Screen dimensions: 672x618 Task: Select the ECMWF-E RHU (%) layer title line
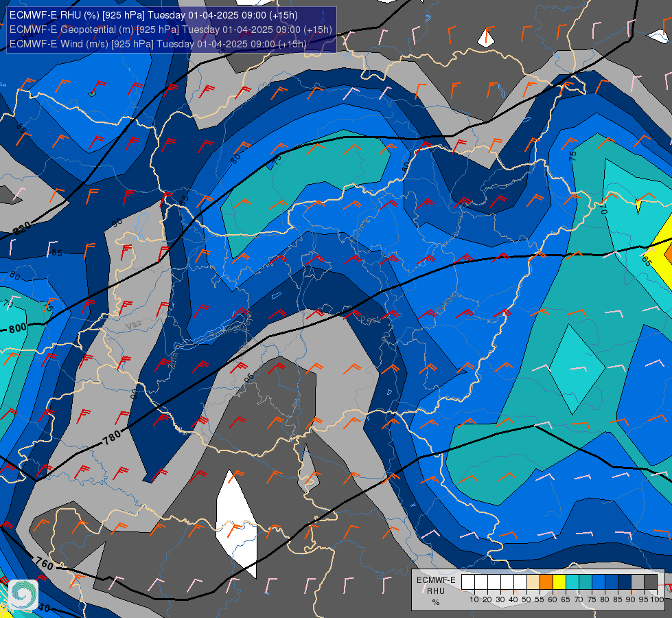[154, 15]
